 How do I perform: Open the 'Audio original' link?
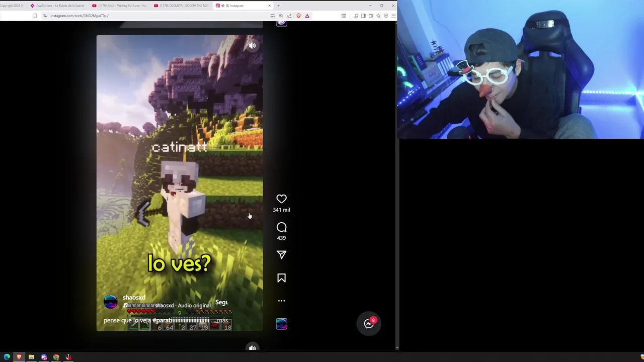(194, 306)
